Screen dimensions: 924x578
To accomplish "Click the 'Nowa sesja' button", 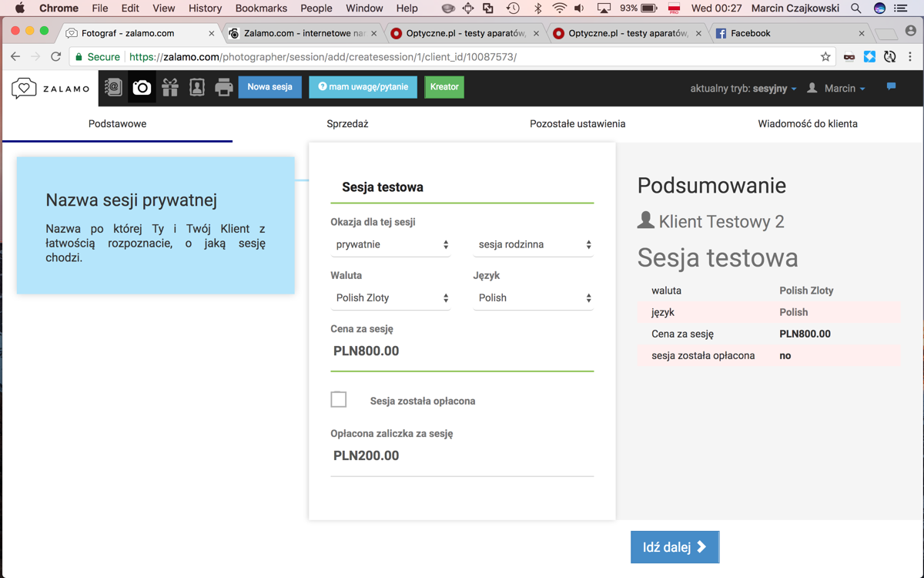I will [269, 87].
